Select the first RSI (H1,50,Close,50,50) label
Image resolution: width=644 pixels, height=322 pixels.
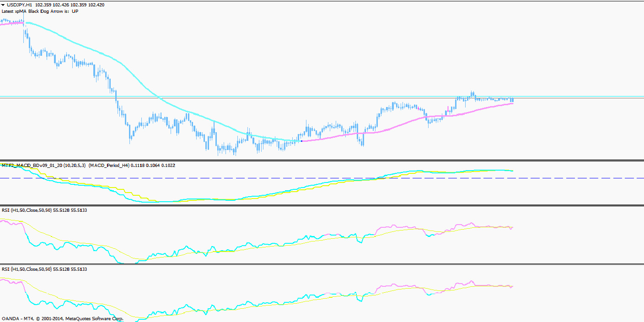27,210
